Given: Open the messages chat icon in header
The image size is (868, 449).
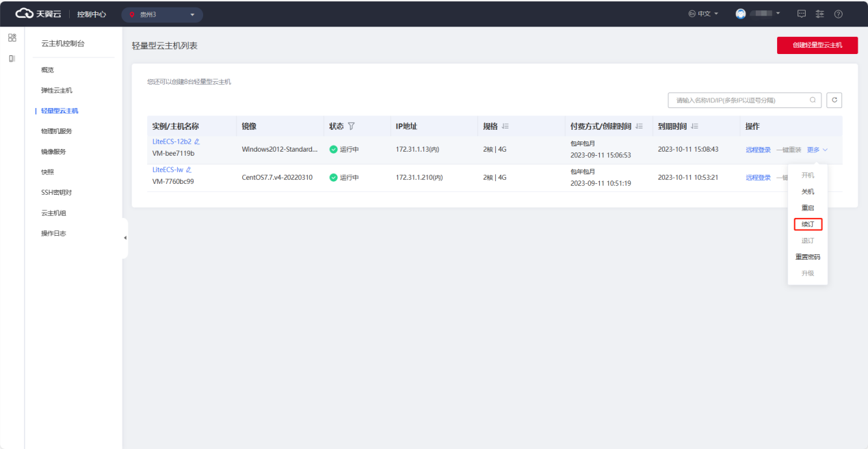Looking at the screenshot, I should tap(802, 14).
